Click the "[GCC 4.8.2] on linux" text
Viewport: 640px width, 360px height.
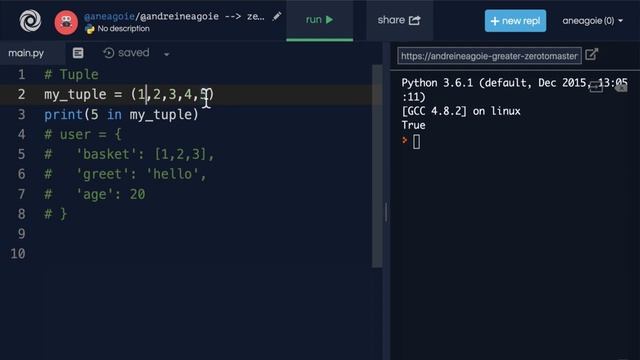461,111
